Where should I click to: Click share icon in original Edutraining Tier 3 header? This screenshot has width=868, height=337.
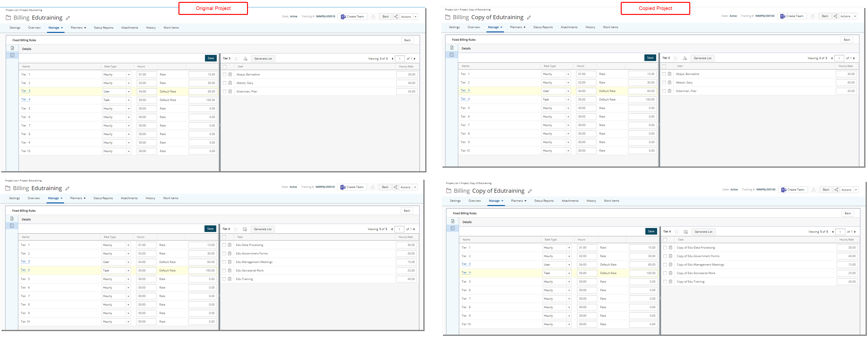point(396,17)
